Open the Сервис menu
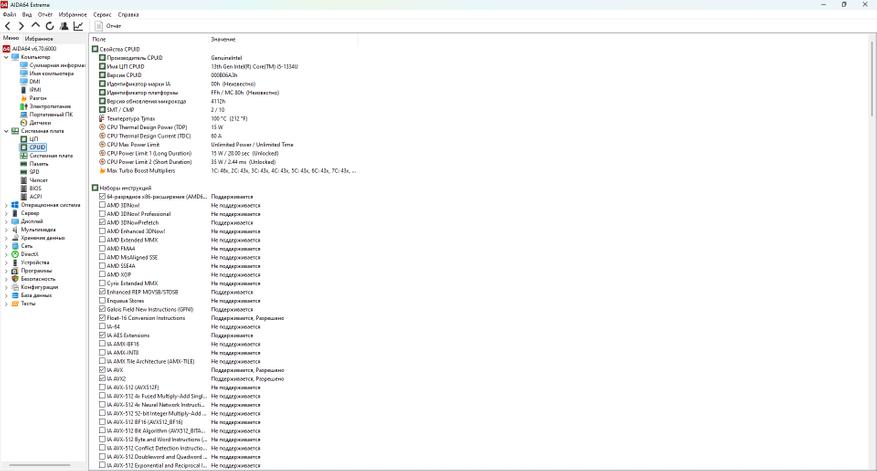Image resolution: width=877 pixels, height=471 pixels. pyautogui.click(x=102, y=15)
